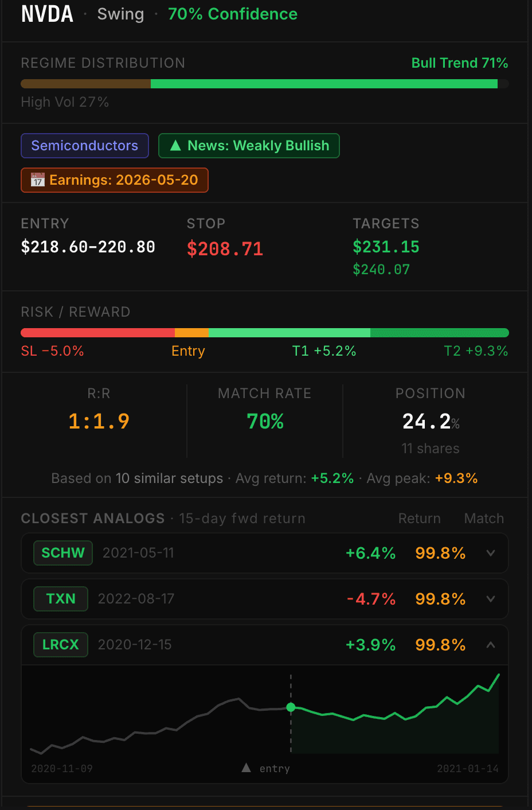Click the light green T1 segment of risk bar
532x810 pixels.
(290, 333)
